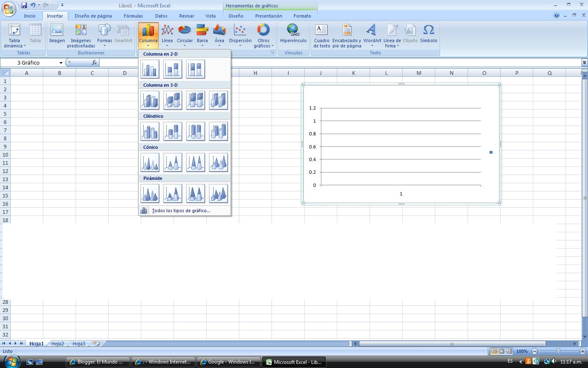
Task: Create a Tabla dinámica
Action: [x=14, y=35]
